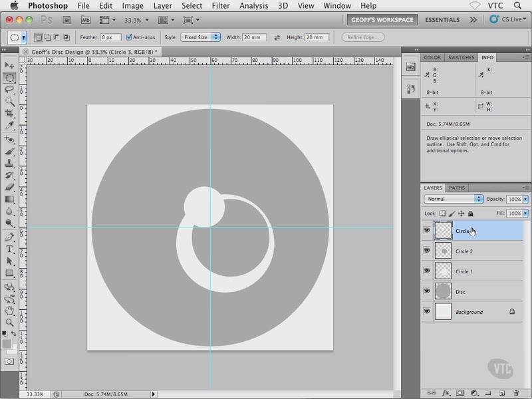Open the Apple menu
Screen dimensions: 532x399
(14, 5)
